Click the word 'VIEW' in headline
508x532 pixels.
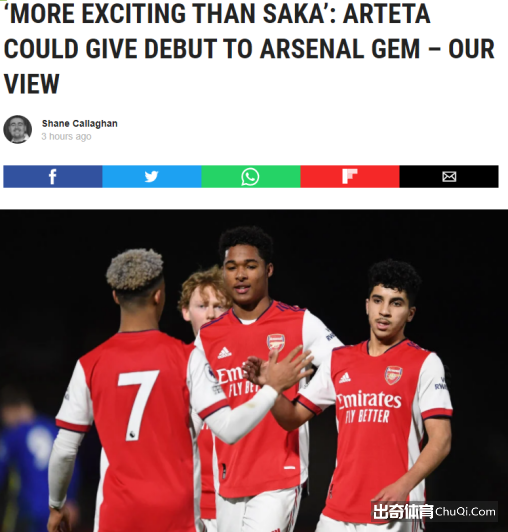tap(32, 84)
